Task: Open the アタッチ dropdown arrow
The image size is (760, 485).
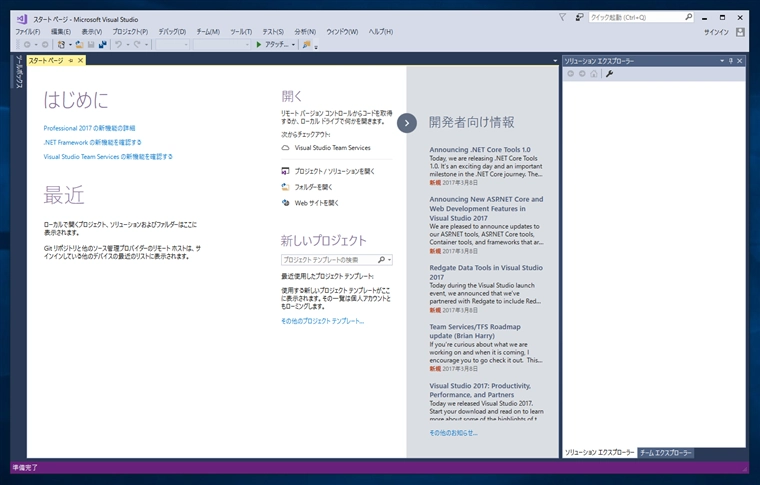Action: [293, 45]
